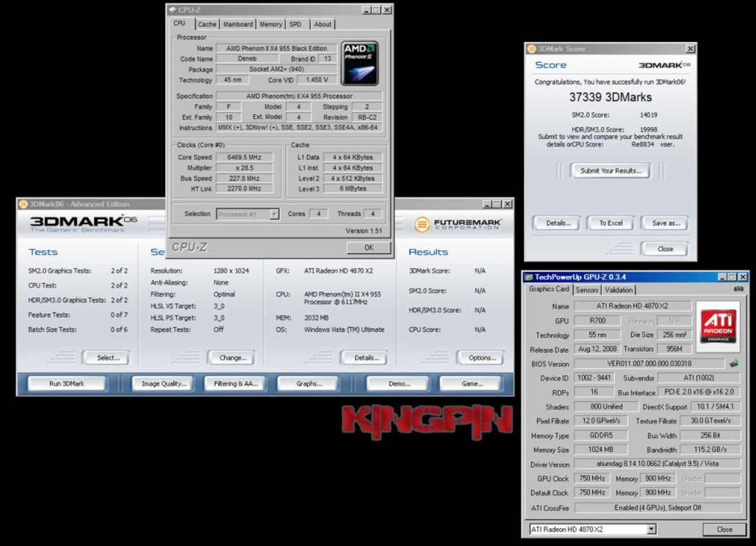Select the Graphics Card tab in GPU-Z
756x546 pixels.
(x=548, y=289)
